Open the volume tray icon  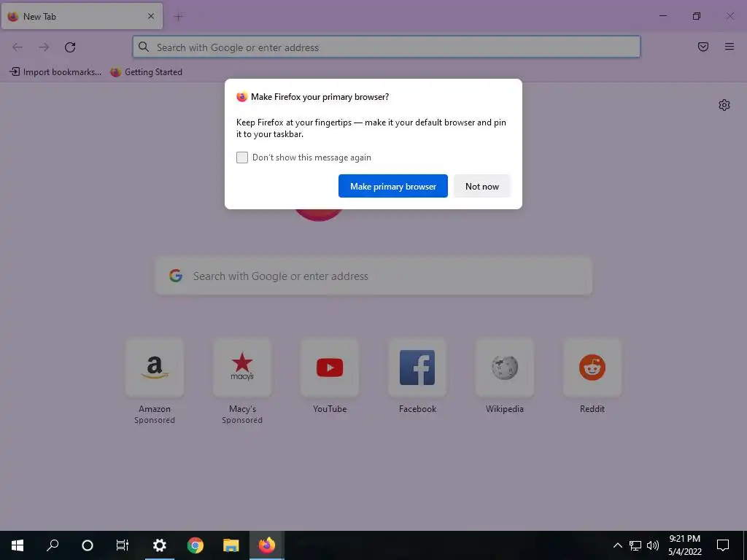[653, 545]
